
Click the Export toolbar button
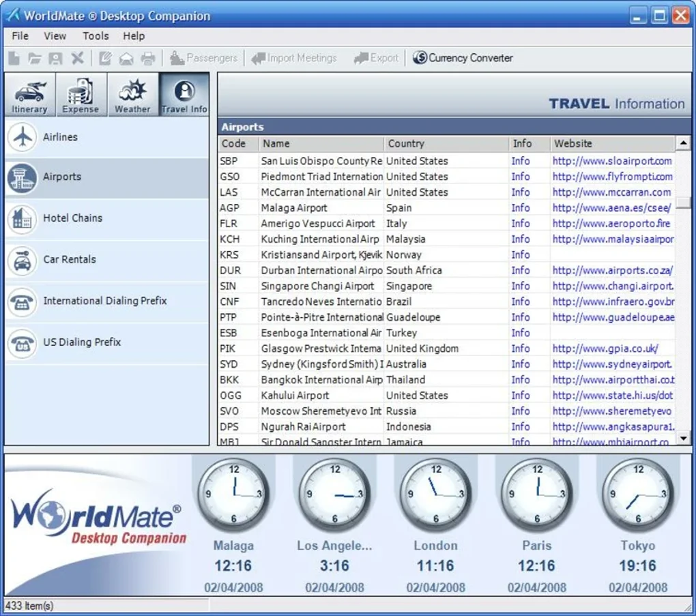(376, 58)
